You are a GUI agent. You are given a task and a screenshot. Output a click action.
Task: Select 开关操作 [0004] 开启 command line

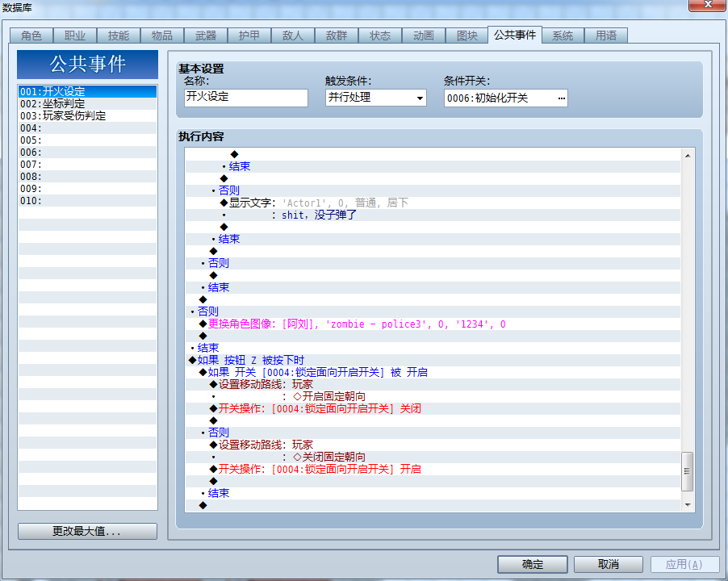click(433, 469)
